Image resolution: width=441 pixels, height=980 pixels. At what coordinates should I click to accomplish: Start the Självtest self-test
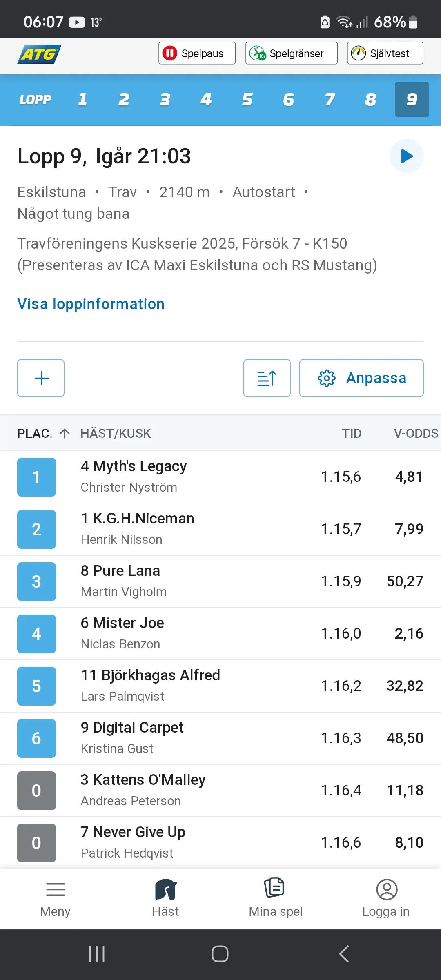(385, 53)
